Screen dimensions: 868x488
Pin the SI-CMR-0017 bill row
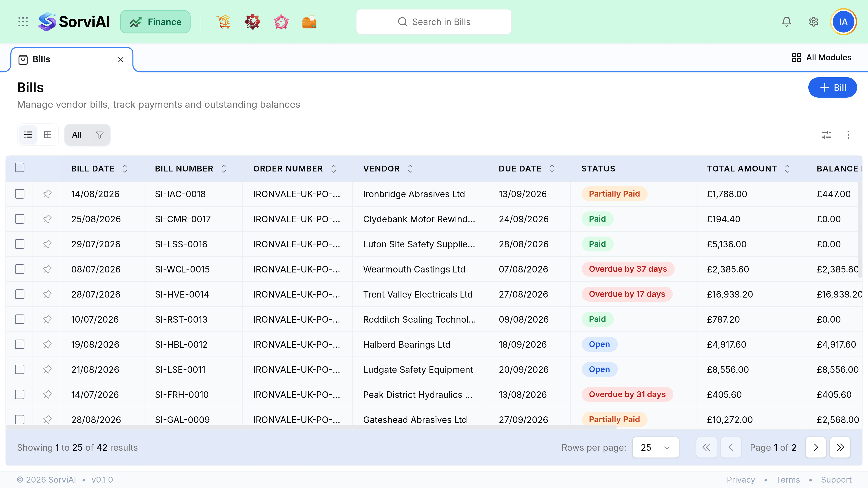(47, 219)
